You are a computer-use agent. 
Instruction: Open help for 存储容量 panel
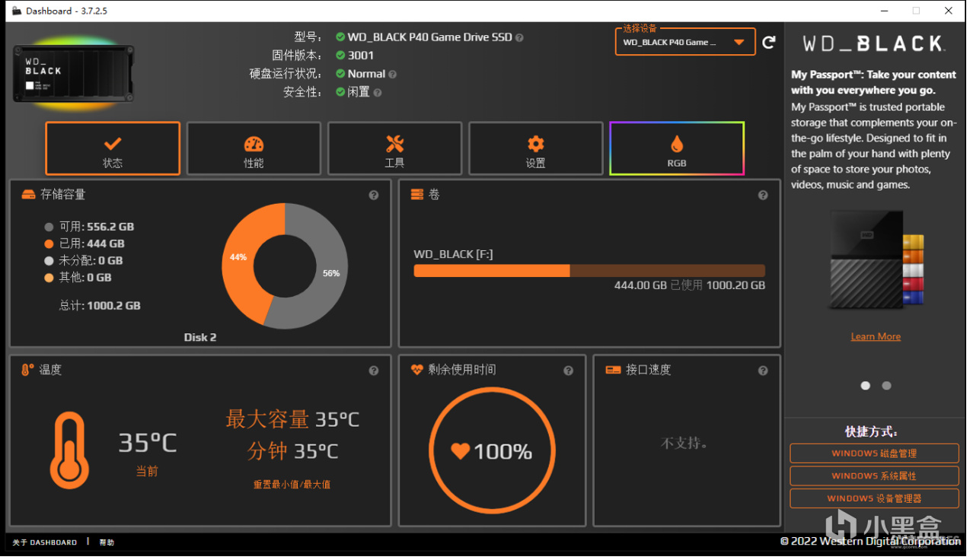pyautogui.click(x=374, y=196)
